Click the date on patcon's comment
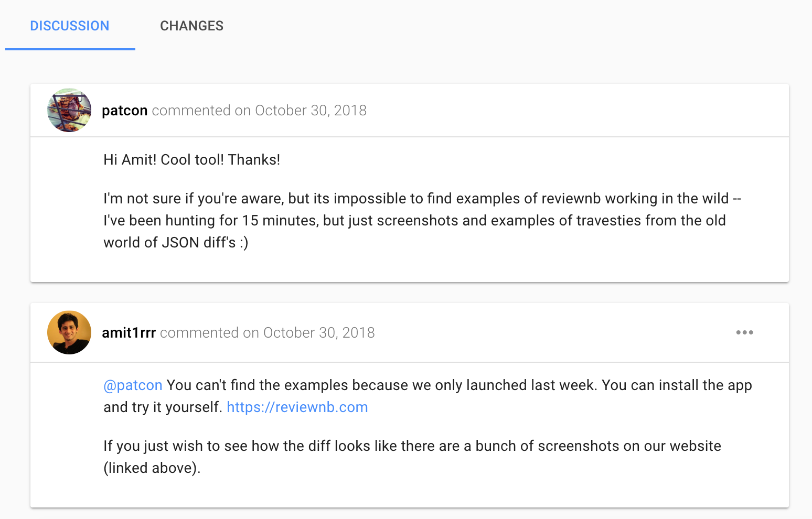 311,111
